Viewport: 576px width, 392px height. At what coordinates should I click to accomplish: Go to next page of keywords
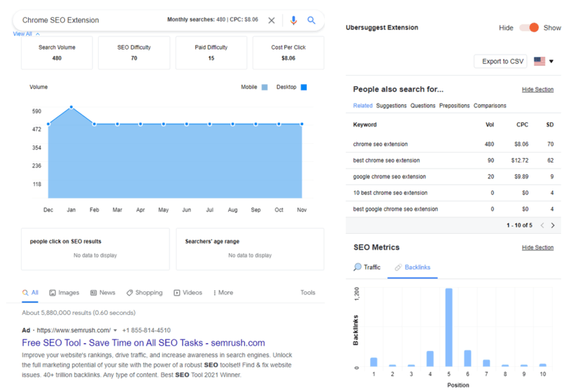pos(553,225)
